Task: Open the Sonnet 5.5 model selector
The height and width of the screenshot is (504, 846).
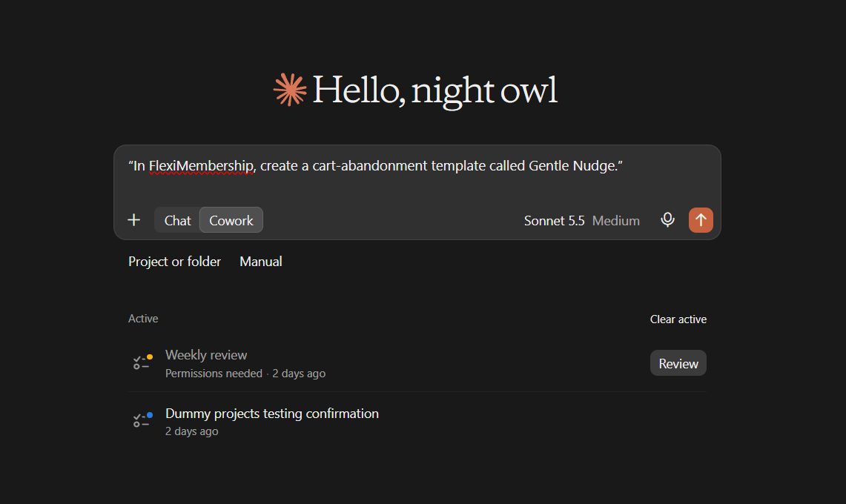Action: [581, 221]
